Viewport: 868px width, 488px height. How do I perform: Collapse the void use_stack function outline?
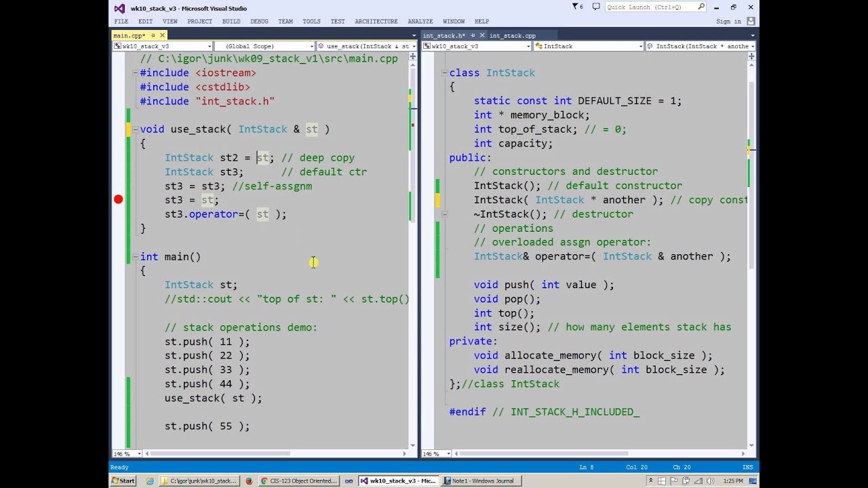[134, 129]
